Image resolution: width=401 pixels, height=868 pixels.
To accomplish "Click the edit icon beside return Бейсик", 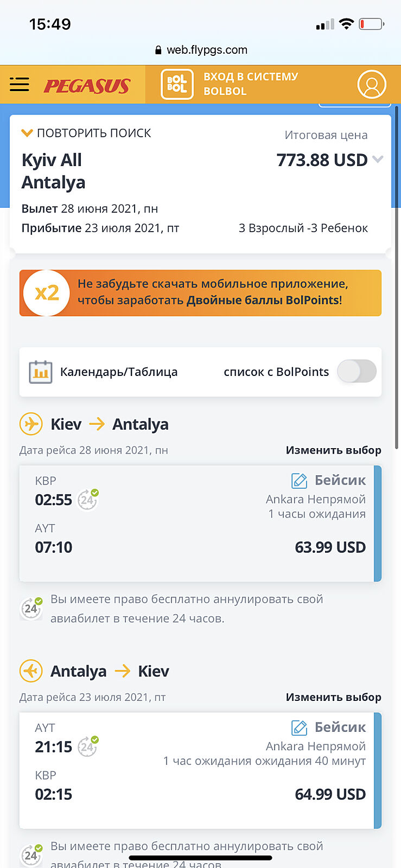I will (x=299, y=727).
